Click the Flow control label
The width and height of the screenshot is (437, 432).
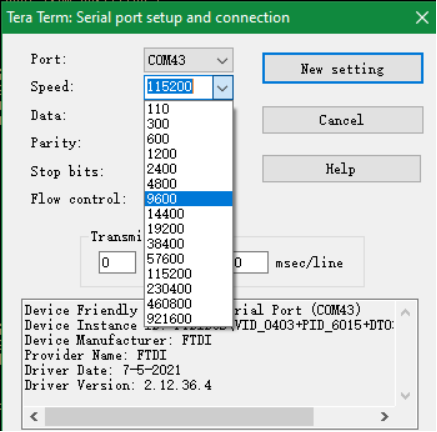point(79,199)
